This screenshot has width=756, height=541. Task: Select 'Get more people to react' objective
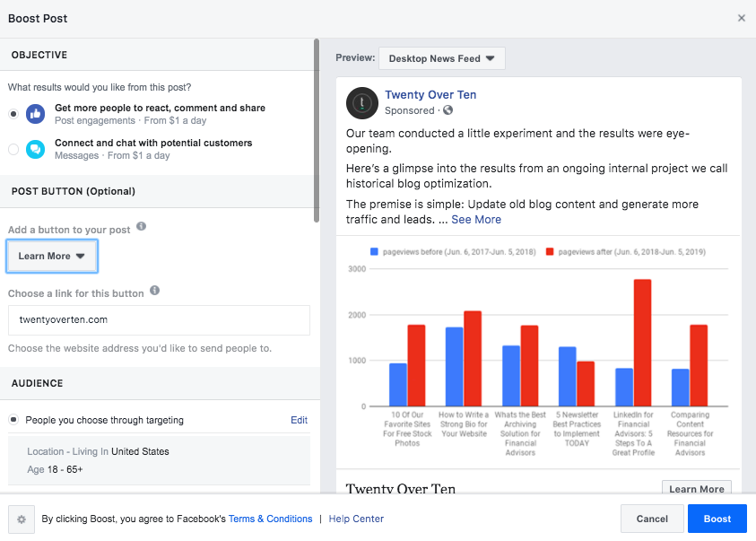pos(13,114)
